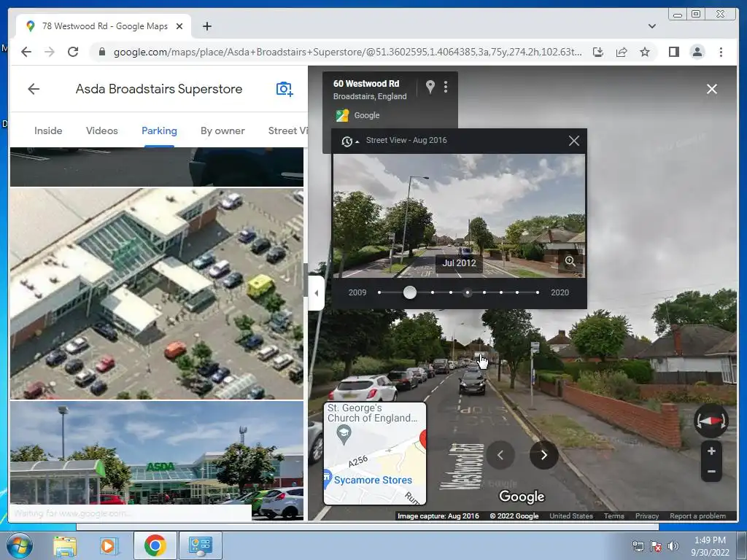Open the minimap showing Sycamore Stores
Image resolution: width=747 pixels, height=560 pixels.
point(375,454)
